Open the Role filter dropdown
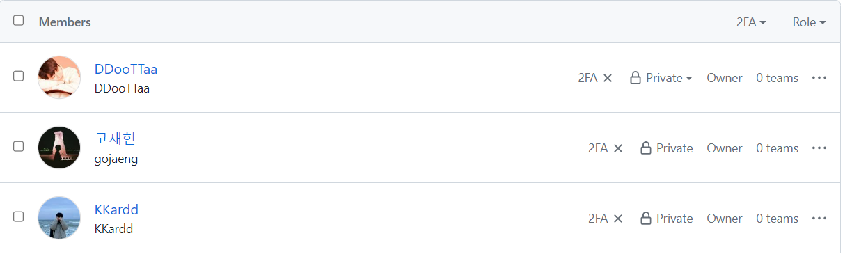The width and height of the screenshot is (868, 277). (809, 22)
